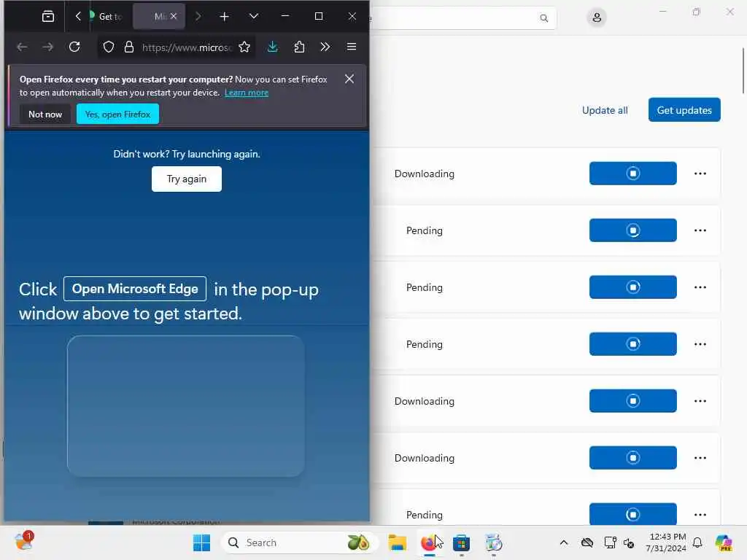The image size is (747, 560).
Task: Open the tracking protection shield icon
Action: pyautogui.click(x=109, y=47)
